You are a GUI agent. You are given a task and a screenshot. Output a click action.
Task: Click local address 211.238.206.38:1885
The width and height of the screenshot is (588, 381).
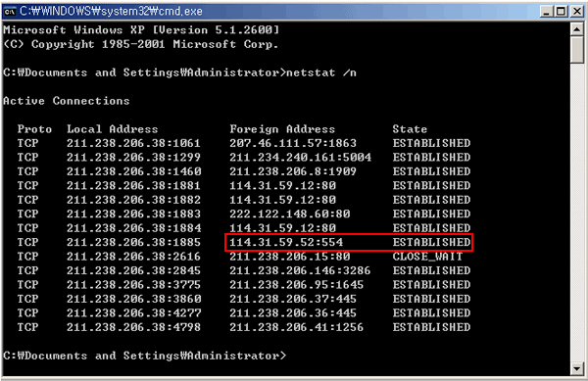pyautogui.click(x=134, y=242)
